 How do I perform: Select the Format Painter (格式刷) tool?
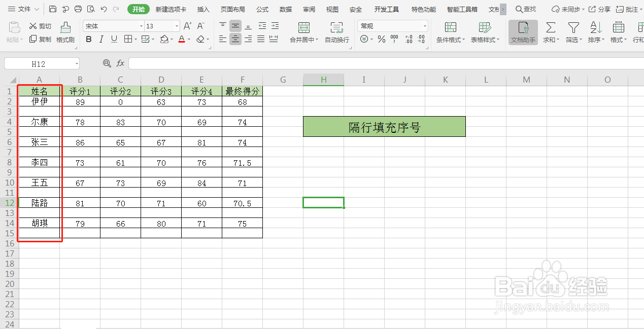coord(65,33)
